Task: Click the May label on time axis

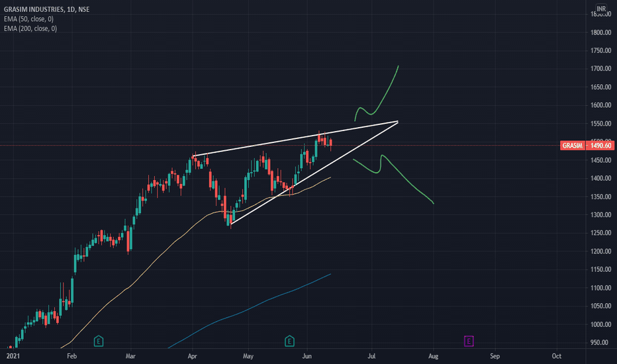Action: 248,356
